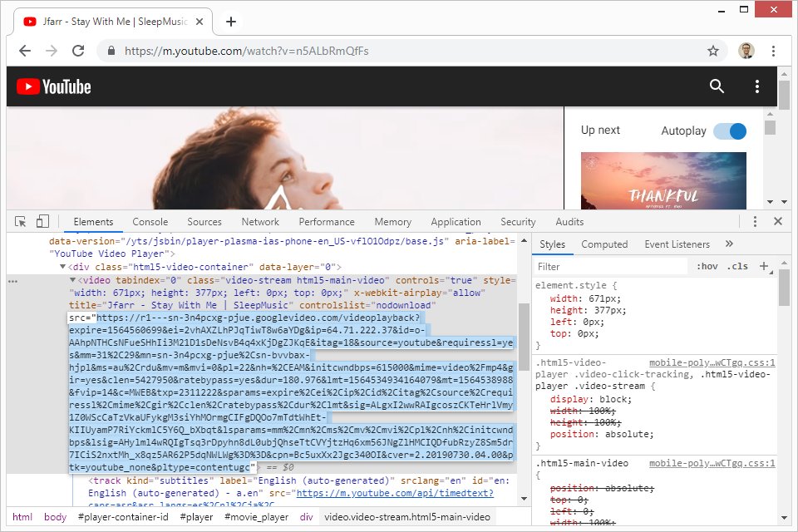Click the timedtext subtitles URL link
Image resolution: width=798 pixels, height=532 pixels.
(395, 493)
